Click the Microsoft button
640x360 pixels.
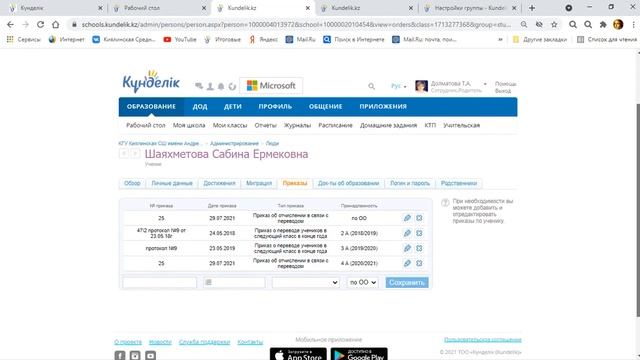[271, 86]
